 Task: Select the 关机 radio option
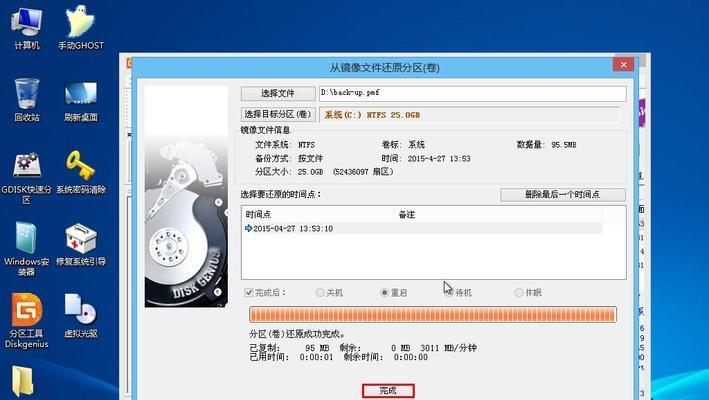[320, 292]
